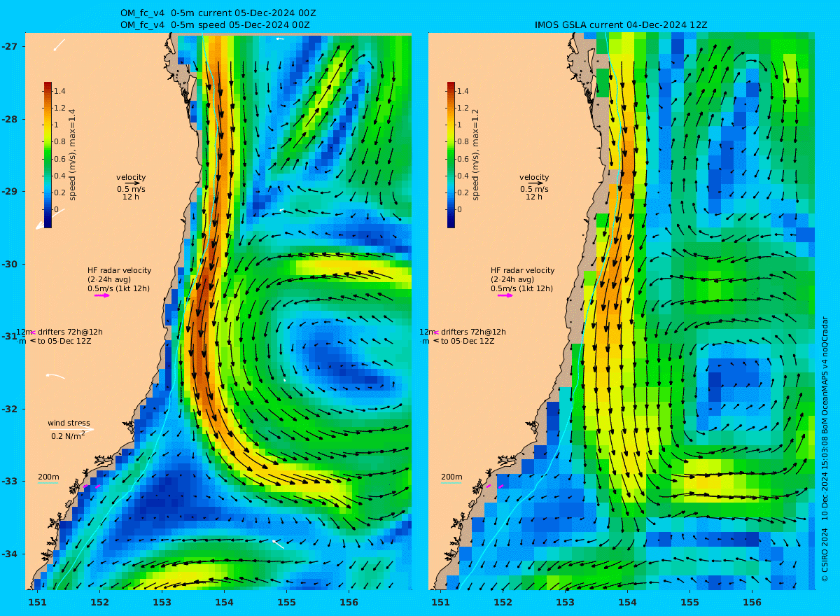Click the cyan 200m contour sample line in IMOS GSLA map
Image resolution: width=840 pixels, height=616 pixels.
451,483
